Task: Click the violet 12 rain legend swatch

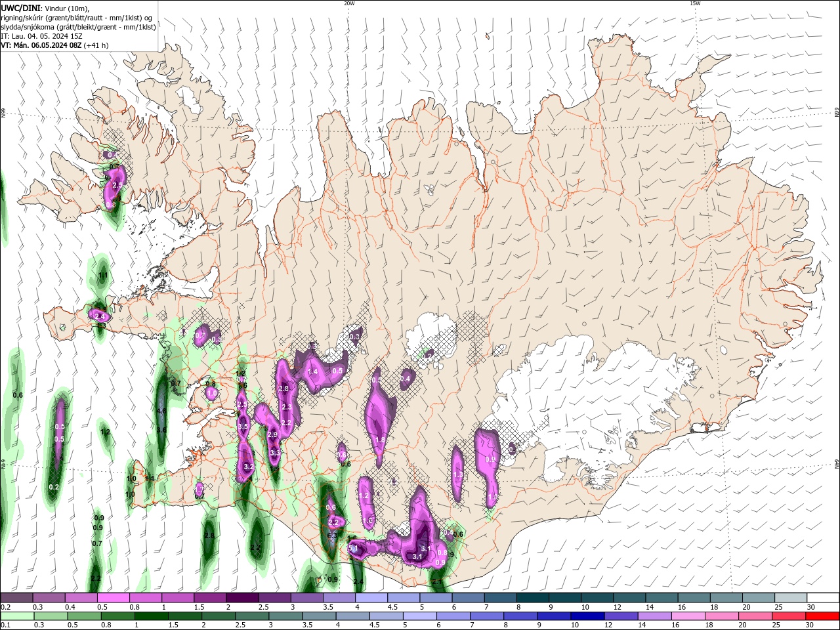Action: coord(621,616)
